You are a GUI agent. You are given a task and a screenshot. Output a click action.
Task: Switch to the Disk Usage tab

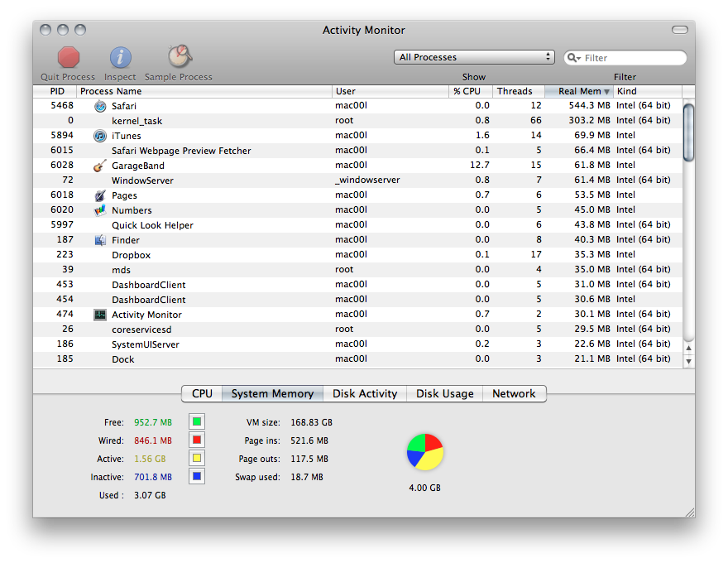click(x=445, y=393)
